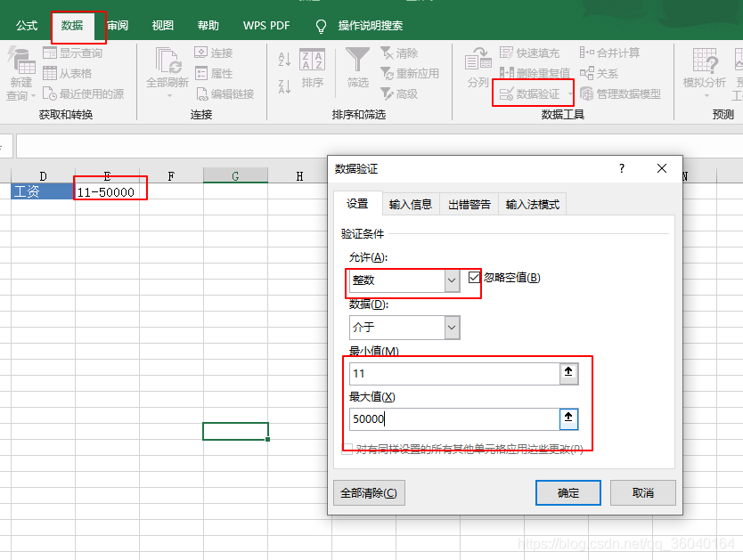Switch to the 出错警告 tab
Screen dimensions: 743x560
click(470, 203)
